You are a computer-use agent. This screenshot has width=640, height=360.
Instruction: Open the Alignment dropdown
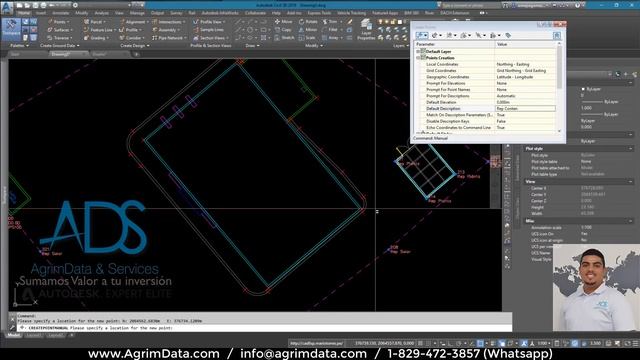[x=133, y=22]
